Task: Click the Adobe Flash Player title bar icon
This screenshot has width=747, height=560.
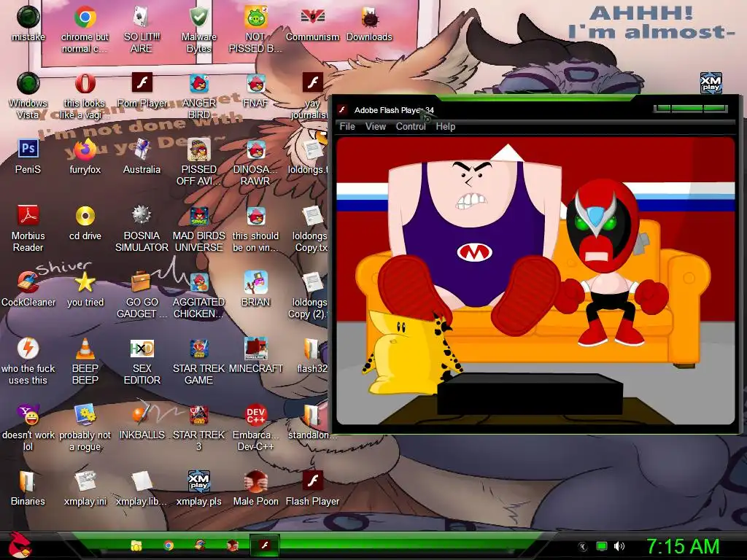Action: click(342, 110)
